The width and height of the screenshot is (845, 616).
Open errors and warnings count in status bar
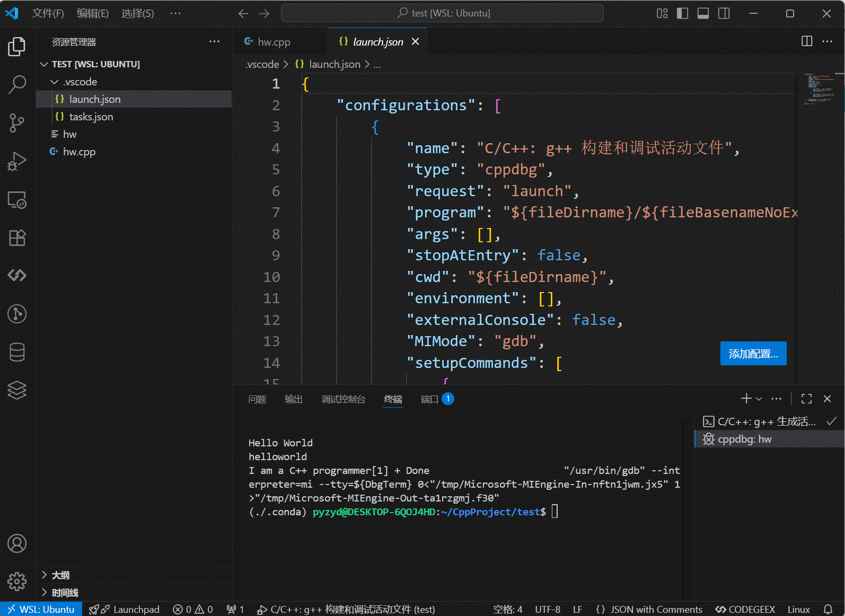click(x=193, y=610)
